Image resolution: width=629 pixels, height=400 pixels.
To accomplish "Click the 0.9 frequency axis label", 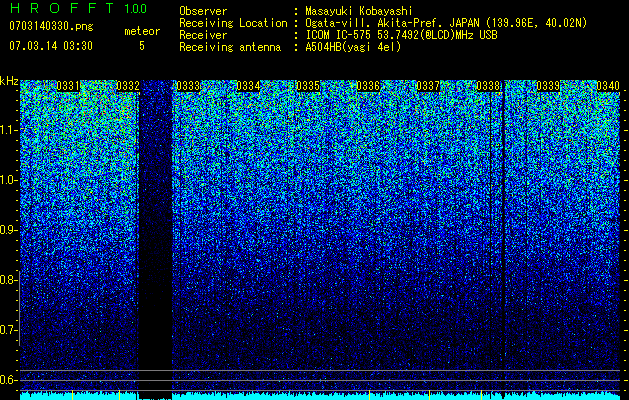I will pyautogui.click(x=8, y=230).
